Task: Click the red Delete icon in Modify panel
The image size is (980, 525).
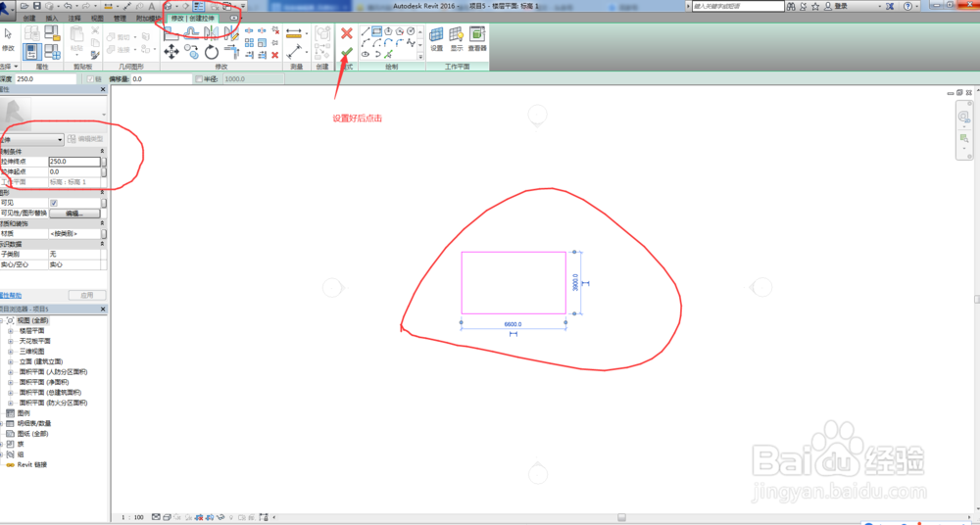Action: point(275,55)
